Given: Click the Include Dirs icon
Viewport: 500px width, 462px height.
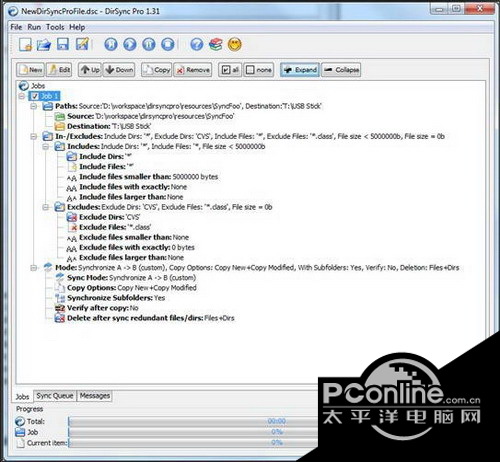Looking at the screenshot, I should (x=72, y=156).
